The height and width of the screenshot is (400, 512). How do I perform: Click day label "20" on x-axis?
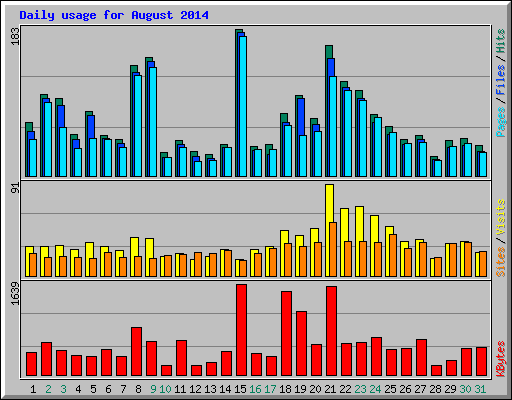pos(315,389)
